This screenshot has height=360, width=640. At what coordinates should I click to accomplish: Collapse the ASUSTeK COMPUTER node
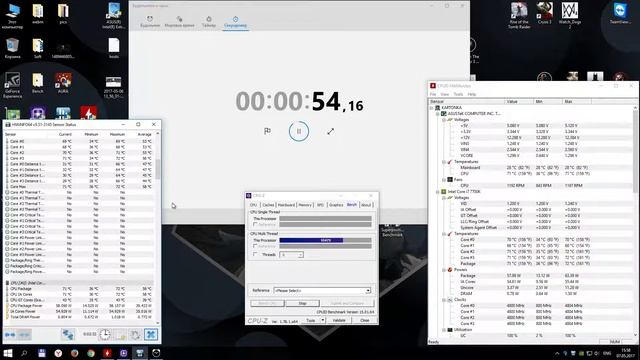tap(438, 114)
